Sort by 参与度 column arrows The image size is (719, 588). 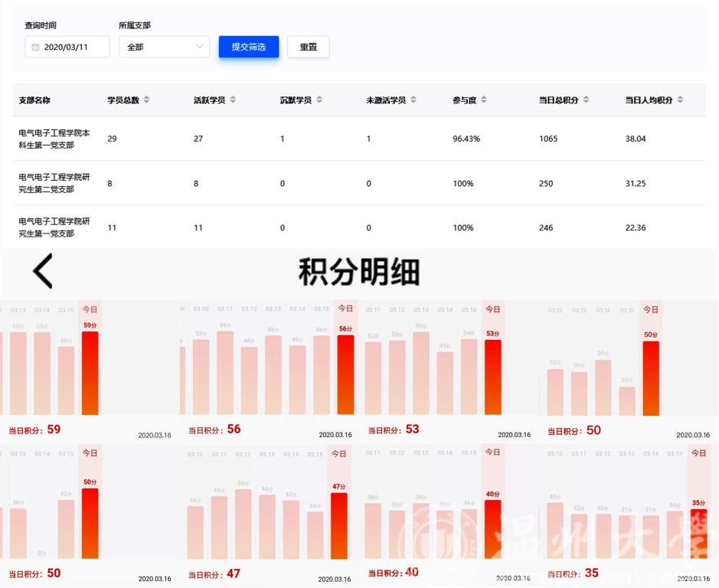click(x=484, y=100)
